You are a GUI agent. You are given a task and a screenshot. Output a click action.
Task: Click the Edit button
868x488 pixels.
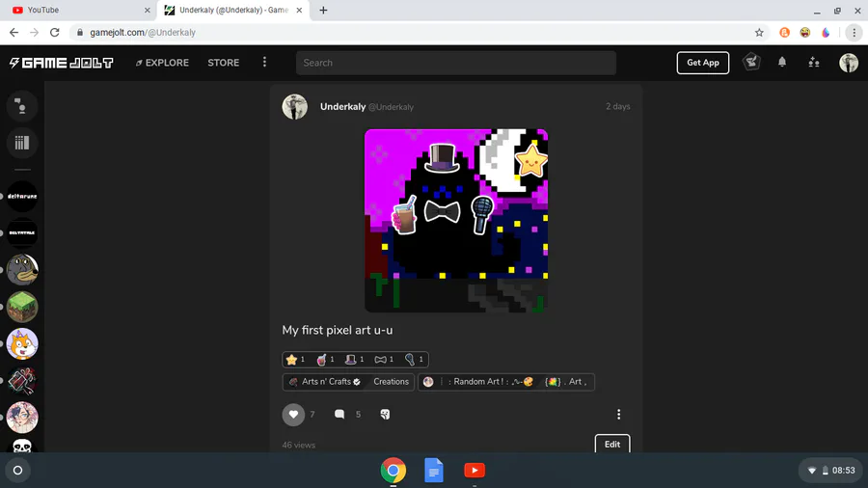click(612, 445)
